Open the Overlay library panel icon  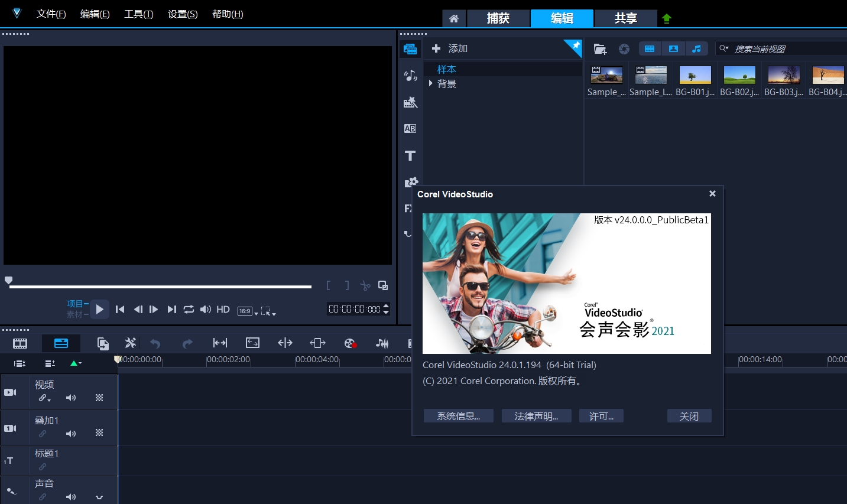tap(410, 182)
